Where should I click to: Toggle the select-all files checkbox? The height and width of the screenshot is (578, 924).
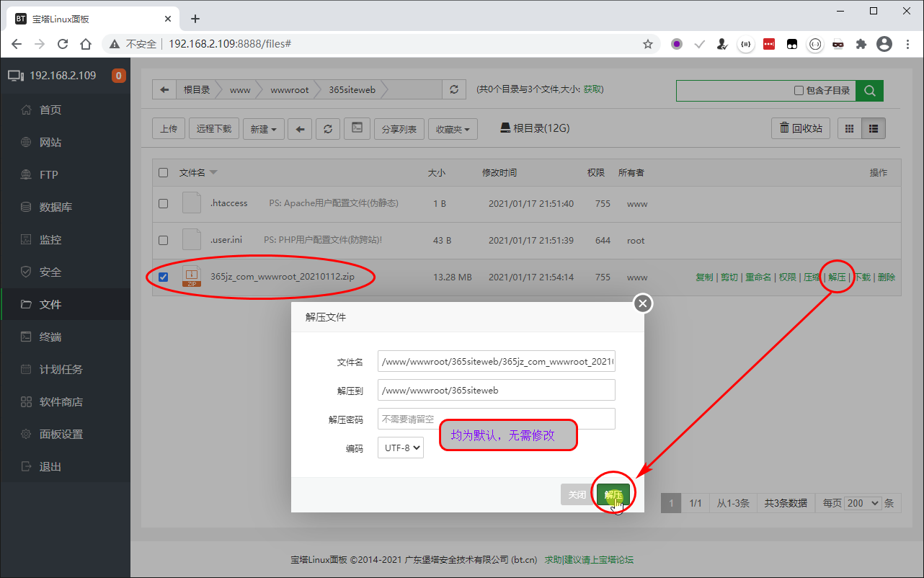coord(163,173)
